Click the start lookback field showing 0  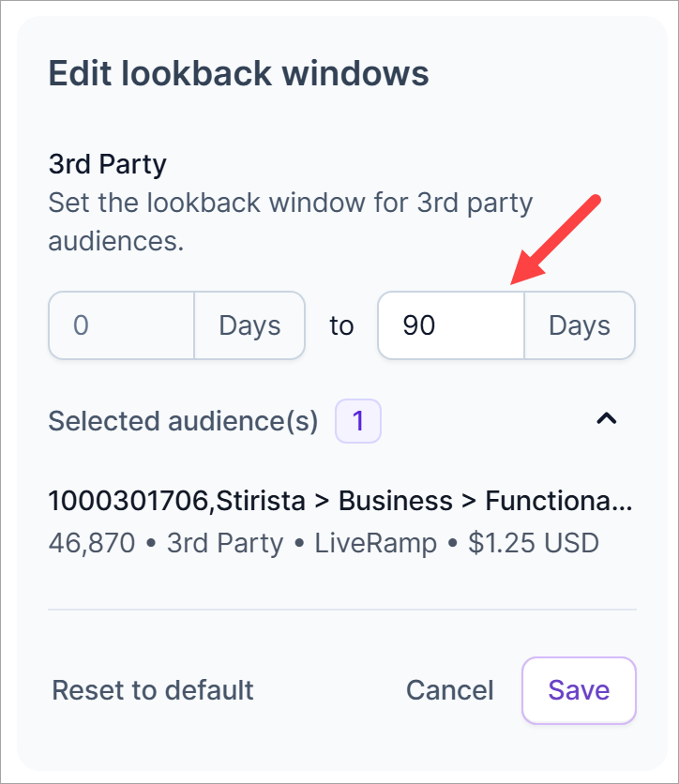tap(122, 326)
